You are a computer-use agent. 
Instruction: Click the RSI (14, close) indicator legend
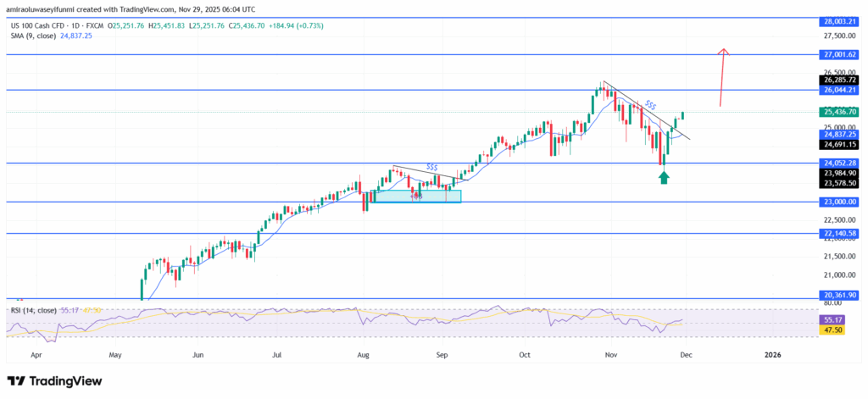(x=34, y=310)
